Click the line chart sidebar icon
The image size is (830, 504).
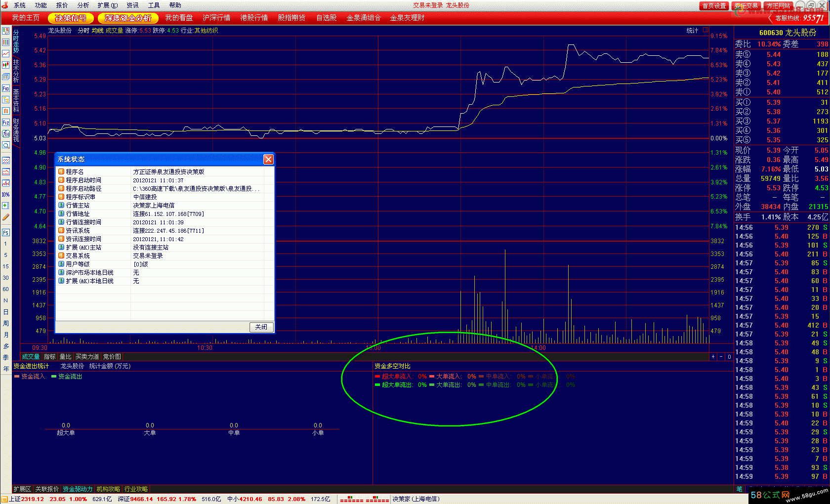coord(6,53)
